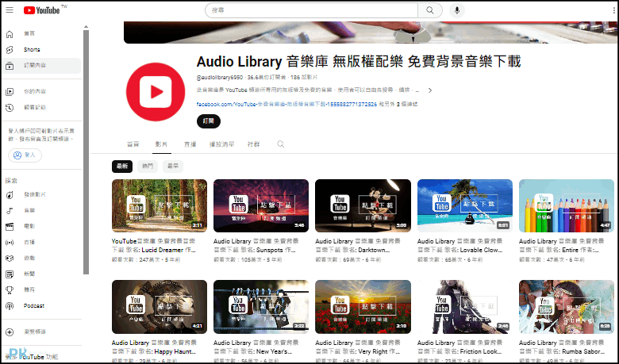Open Rumba Sabor video thumbnail

[567, 307]
